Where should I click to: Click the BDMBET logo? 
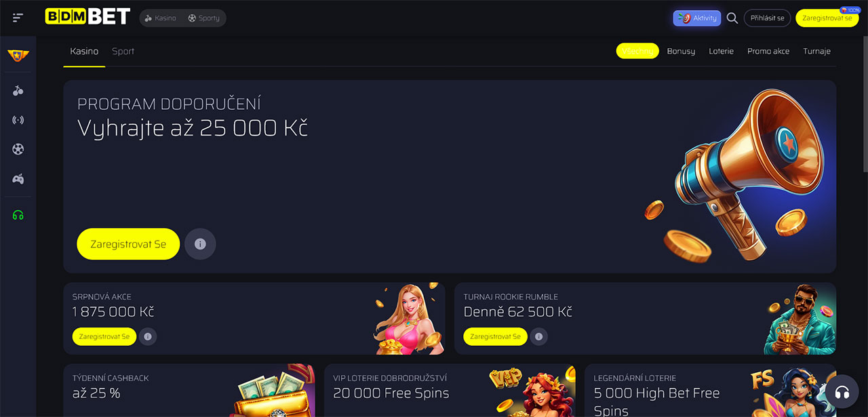[87, 17]
